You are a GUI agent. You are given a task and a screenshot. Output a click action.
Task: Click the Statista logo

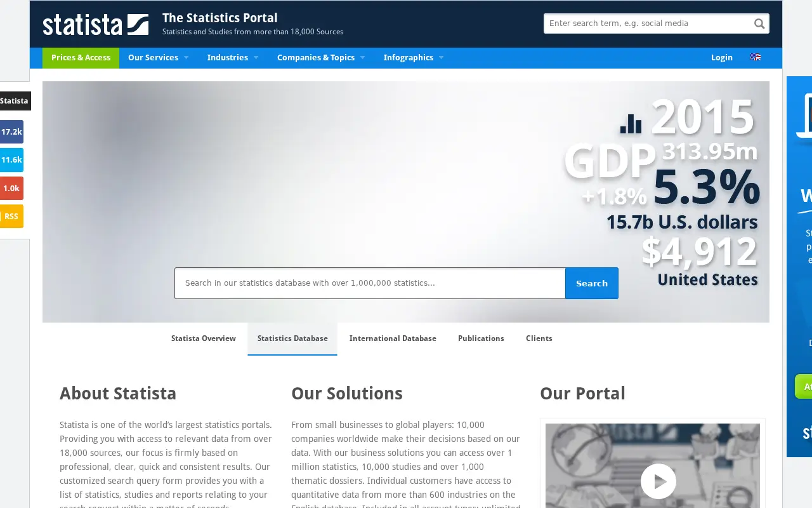tap(96, 24)
